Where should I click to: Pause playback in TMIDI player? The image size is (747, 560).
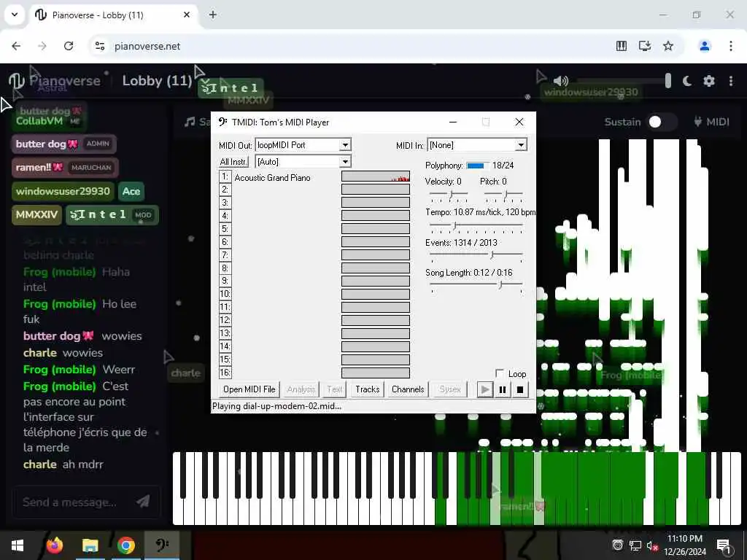pos(502,389)
